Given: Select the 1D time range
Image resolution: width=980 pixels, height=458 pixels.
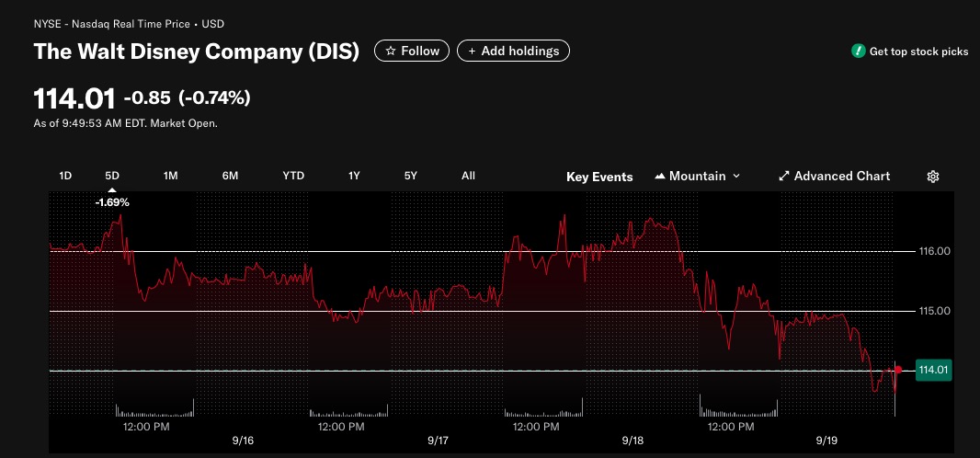Looking at the screenshot, I should click(65, 176).
